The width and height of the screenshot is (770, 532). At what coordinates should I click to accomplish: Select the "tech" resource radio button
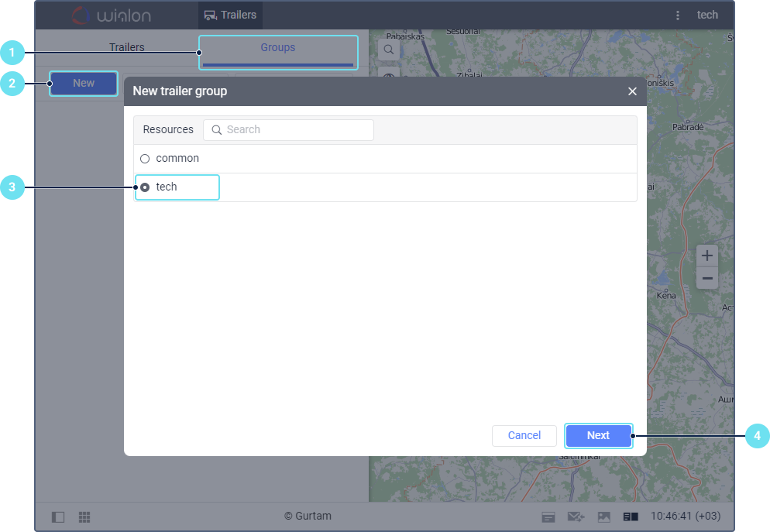145,187
